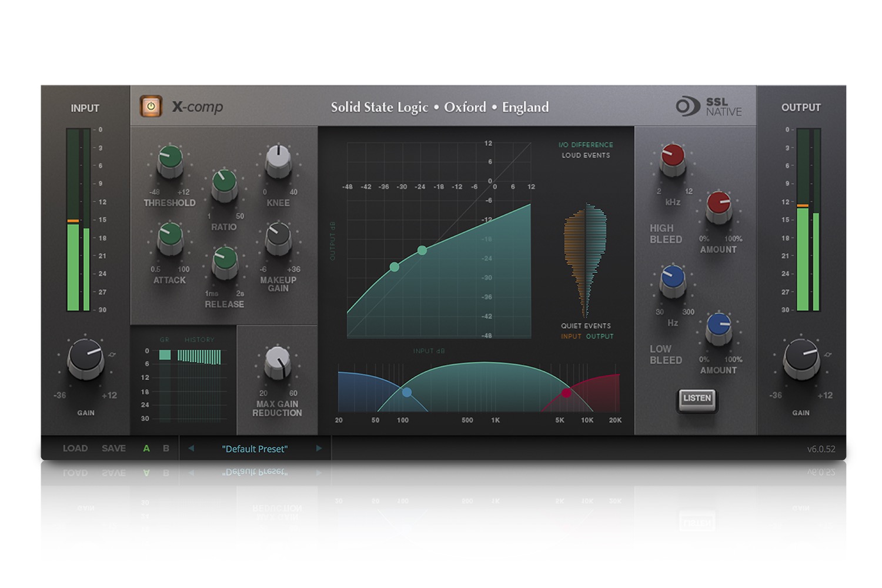Click the High Bleed Amount knob

pos(719,206)
